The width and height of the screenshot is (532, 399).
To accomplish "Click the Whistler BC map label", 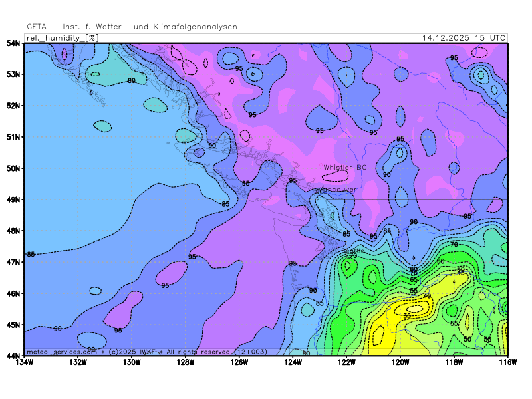I will pos(344,167).
